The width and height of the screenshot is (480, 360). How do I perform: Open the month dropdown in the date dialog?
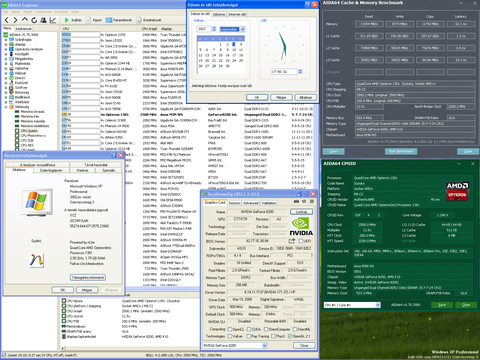242,29
